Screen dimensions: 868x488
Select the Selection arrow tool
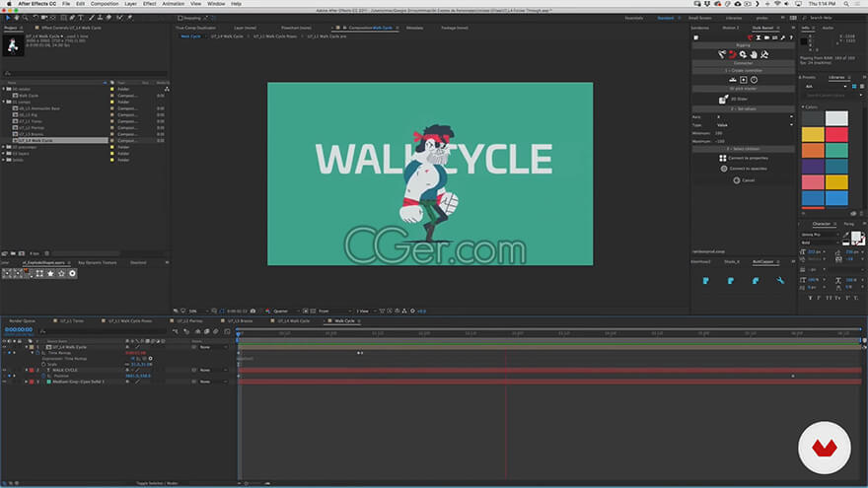tap(8, 18)
